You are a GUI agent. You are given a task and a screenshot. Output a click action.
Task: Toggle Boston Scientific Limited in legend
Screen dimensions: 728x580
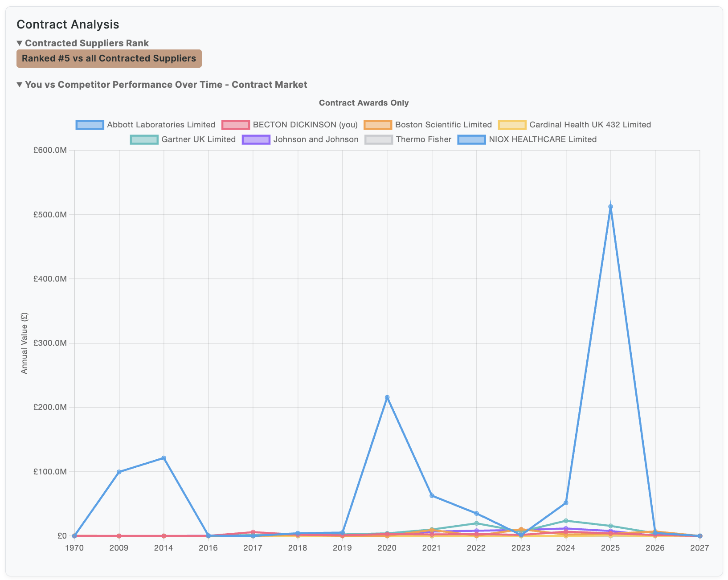click(428, 125)
